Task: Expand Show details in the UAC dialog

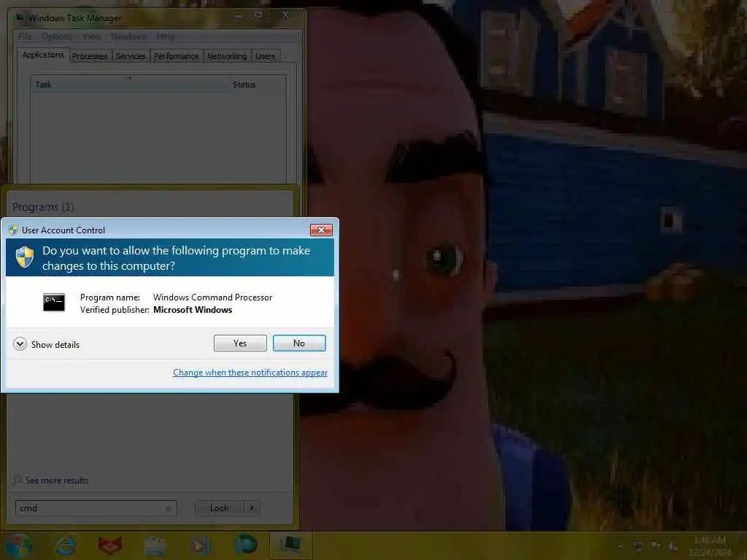Action: click(x=47, y=344)
